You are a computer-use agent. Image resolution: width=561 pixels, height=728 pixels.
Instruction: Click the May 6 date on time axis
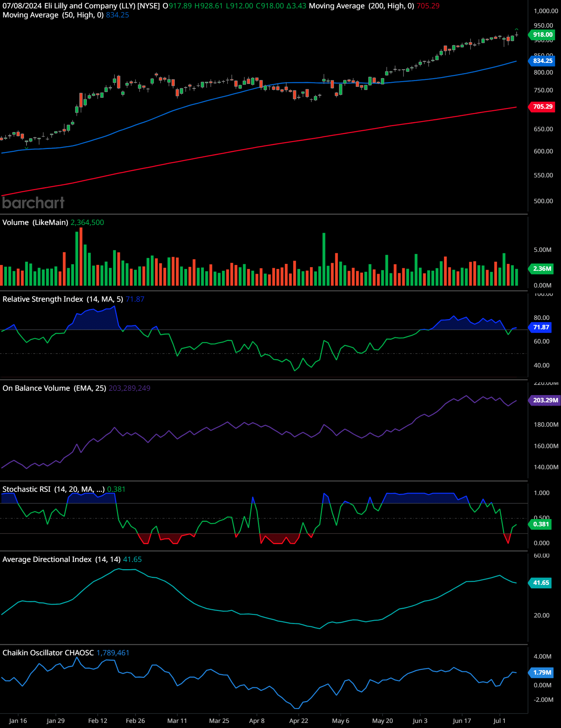click(341, 721)
